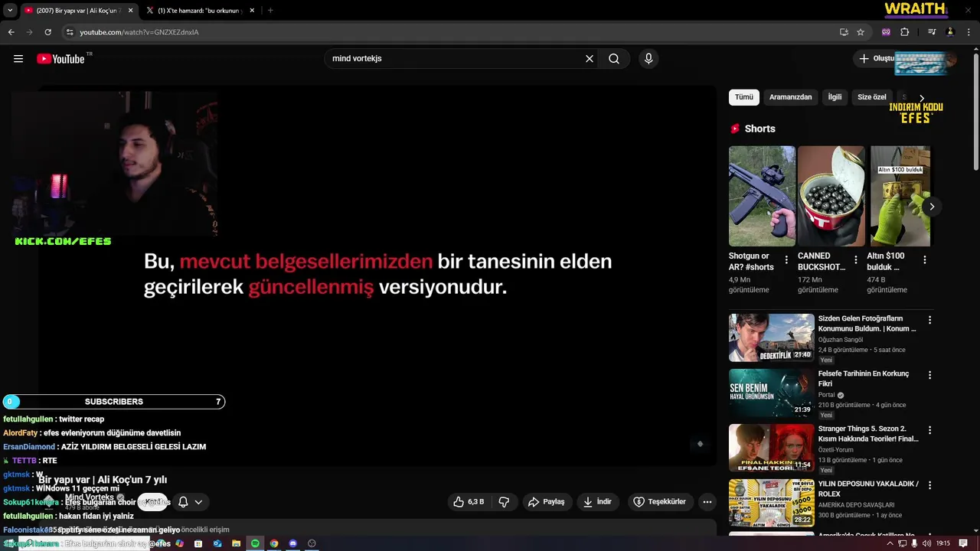Open menu for YILIN DEPOSUNU YAKALADIK video
Screen dimensions: 980x551
click(930, 485)
